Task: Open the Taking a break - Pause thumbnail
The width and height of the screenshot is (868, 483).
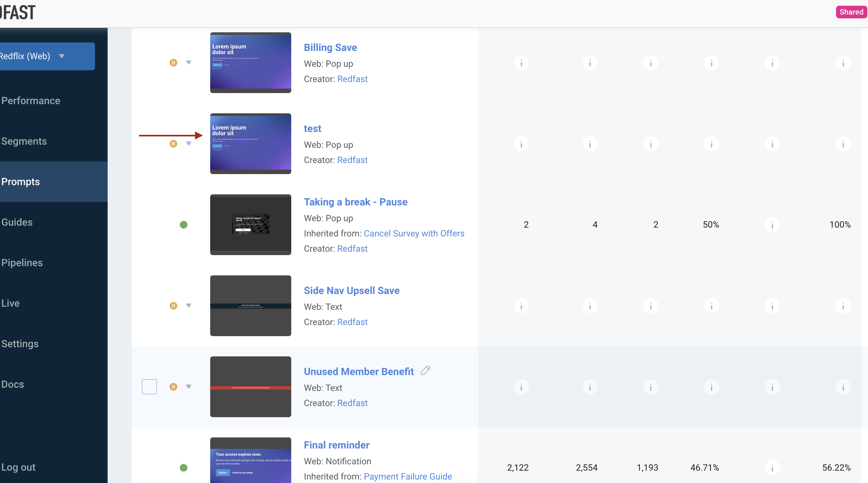Action: pos(250,225)
